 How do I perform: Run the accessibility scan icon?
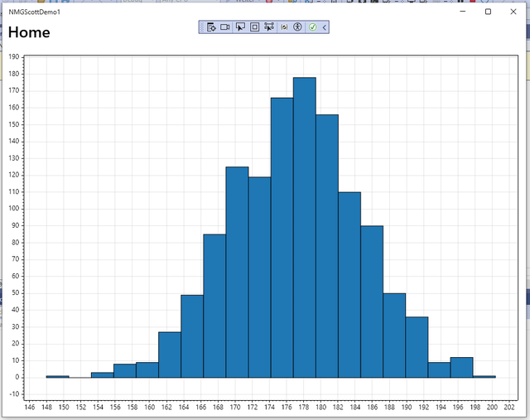[x=297, y=27]
